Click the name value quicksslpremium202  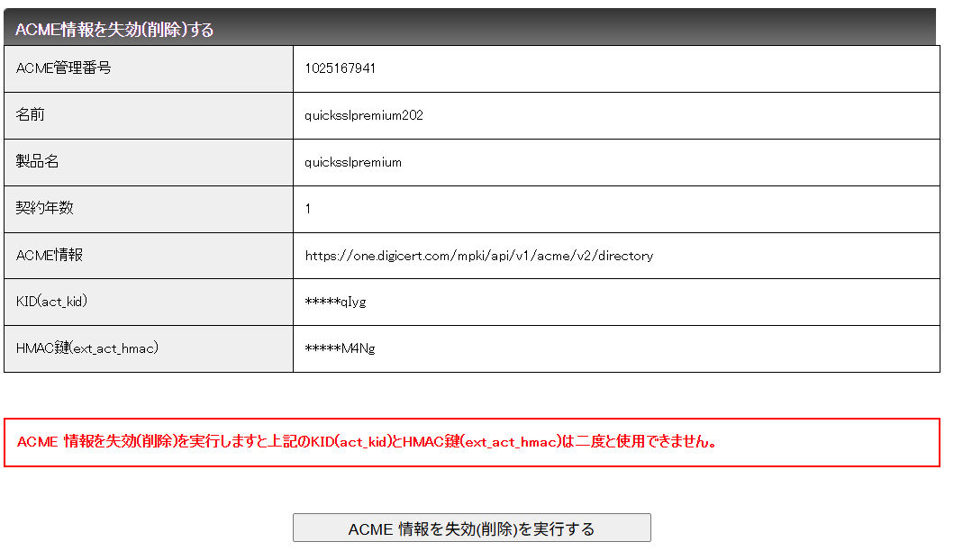(364, 115)
